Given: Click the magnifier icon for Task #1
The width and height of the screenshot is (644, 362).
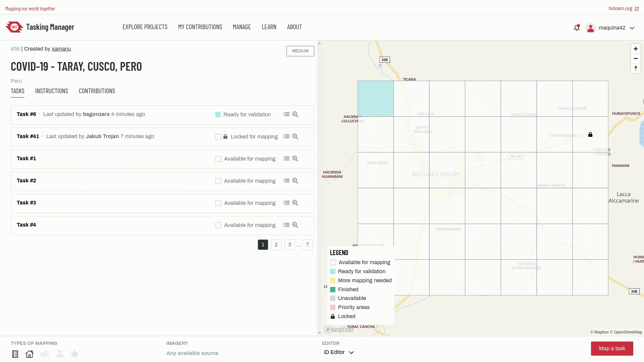Looking at the screenshot, I should (295, 158).
